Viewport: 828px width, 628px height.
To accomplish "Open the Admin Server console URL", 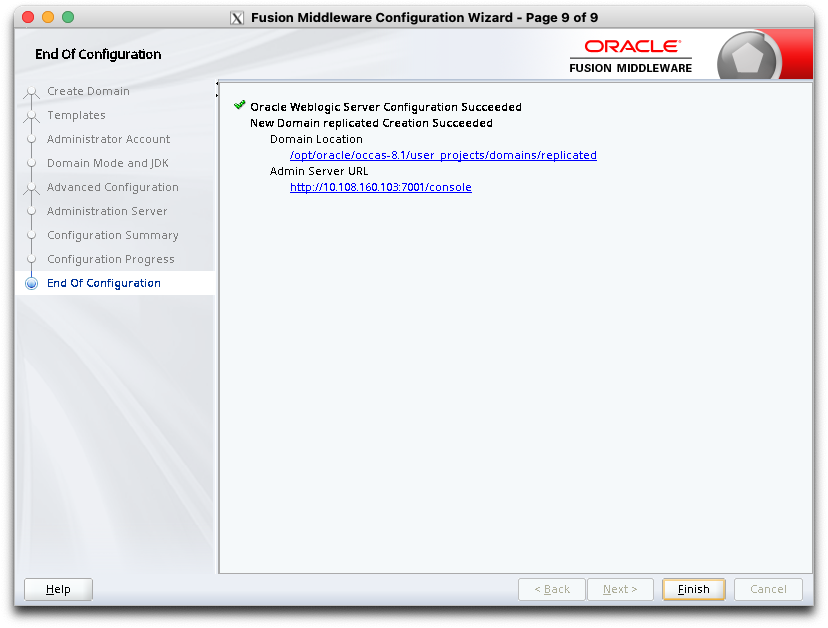I will click(x=381, y=188).
